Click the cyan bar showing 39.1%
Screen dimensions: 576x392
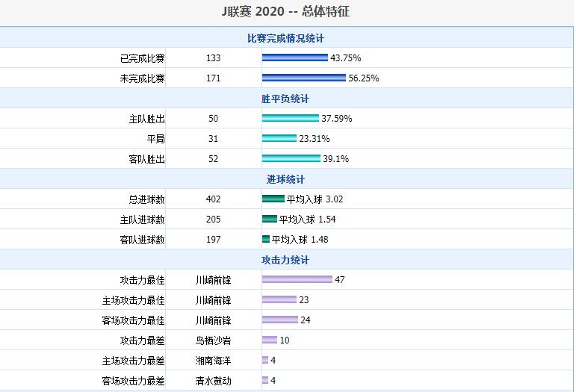pos(291,158)
